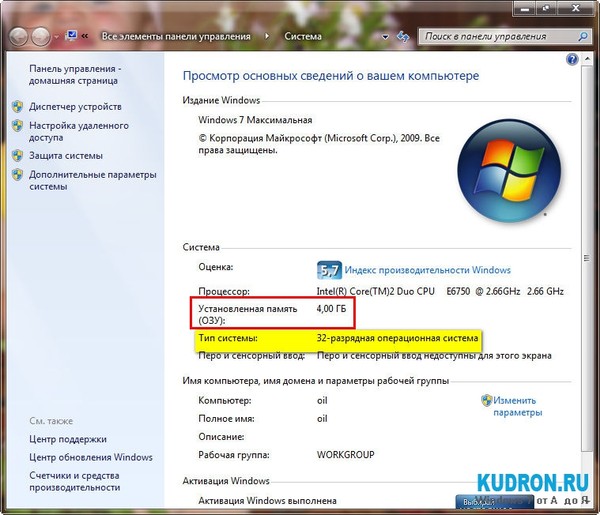
Task: Select the 'Система' breadcrumb
Action: 303,36
